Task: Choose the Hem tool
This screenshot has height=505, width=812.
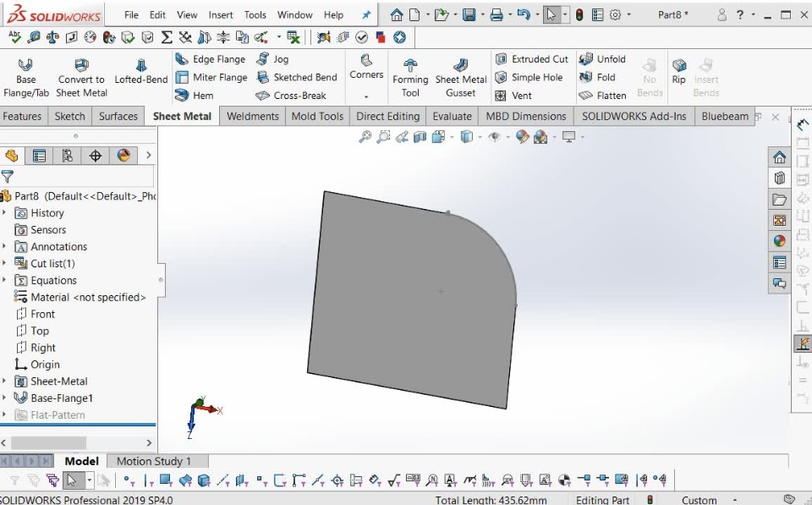Action: [195, 96]
